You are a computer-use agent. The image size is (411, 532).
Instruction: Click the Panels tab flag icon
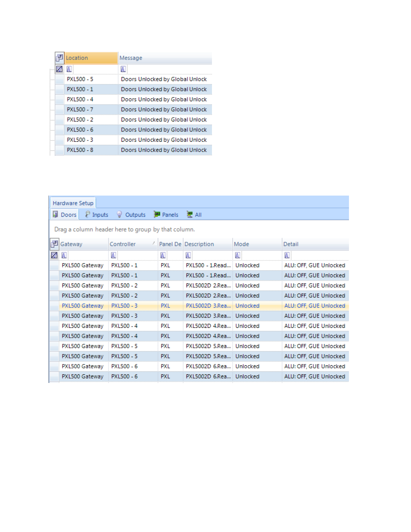click(x=157, y=214)
